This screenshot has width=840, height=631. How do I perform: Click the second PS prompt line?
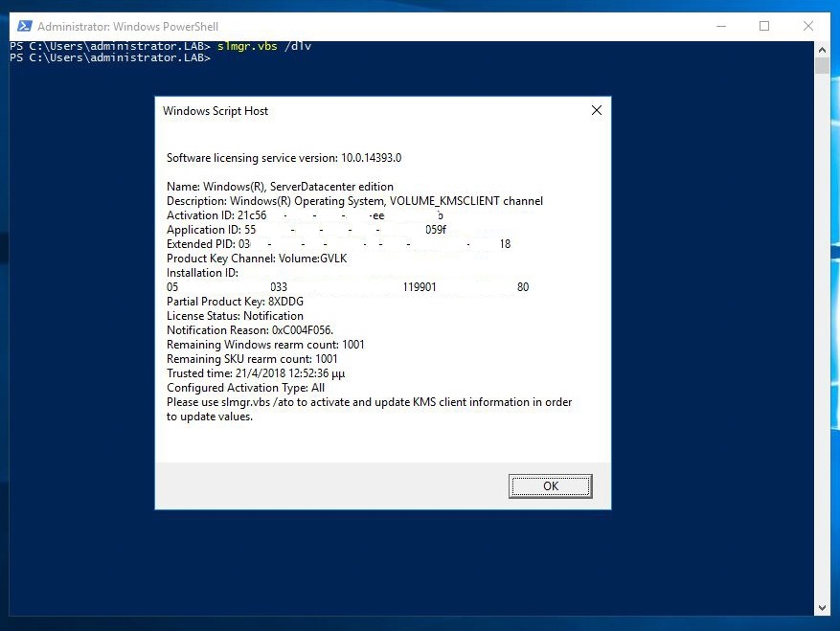click(110, 57)
